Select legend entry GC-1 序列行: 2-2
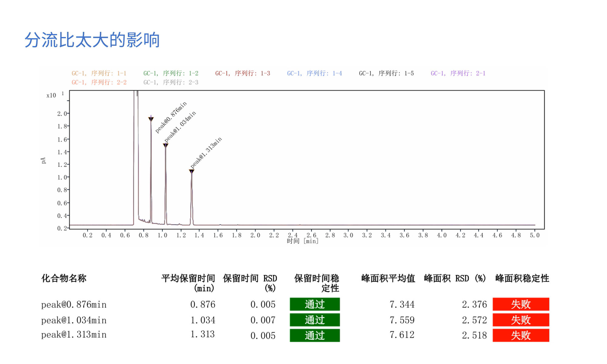The width and height of the screenshot is (607, 364). click(99, 83)
